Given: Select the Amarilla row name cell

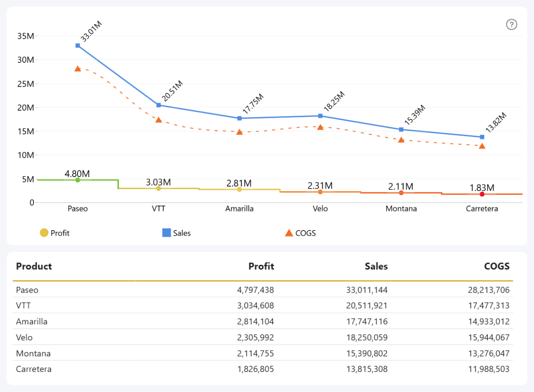Looking at the screenshot, I should (x=32, y=322).
